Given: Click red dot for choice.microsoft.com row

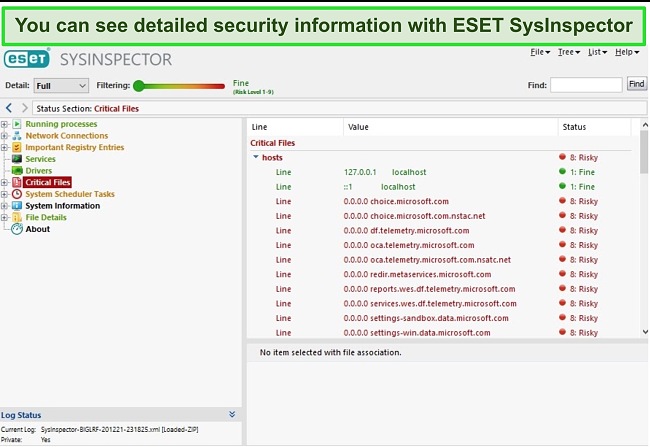Looking at the screenshot, I should point(562,201).
